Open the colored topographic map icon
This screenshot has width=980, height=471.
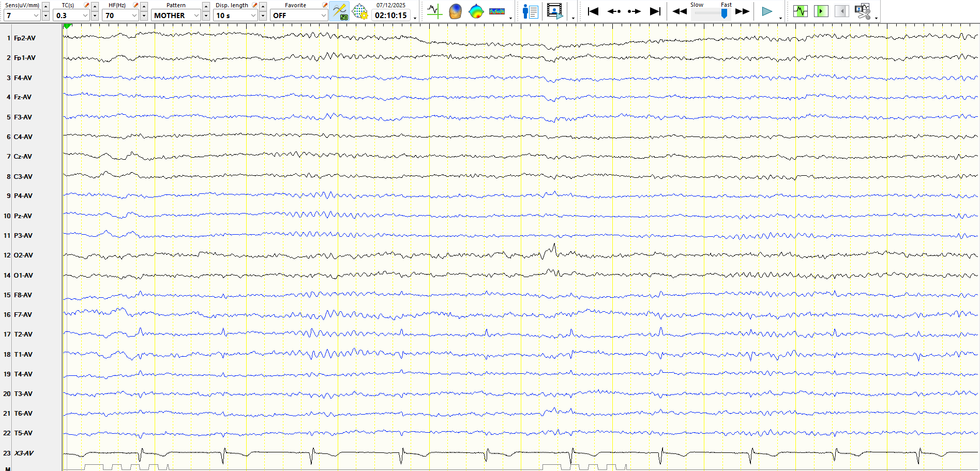point(476,11)
